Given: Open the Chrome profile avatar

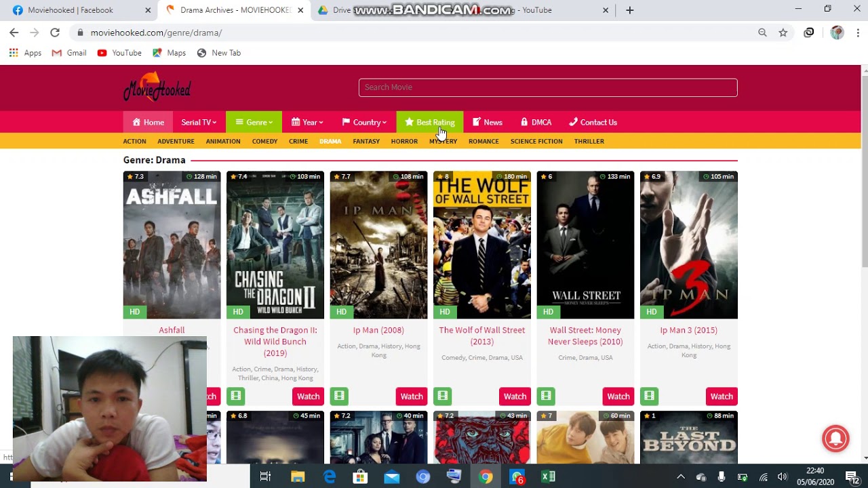Looking at the screenshot, I should click(x=837, y=33).
